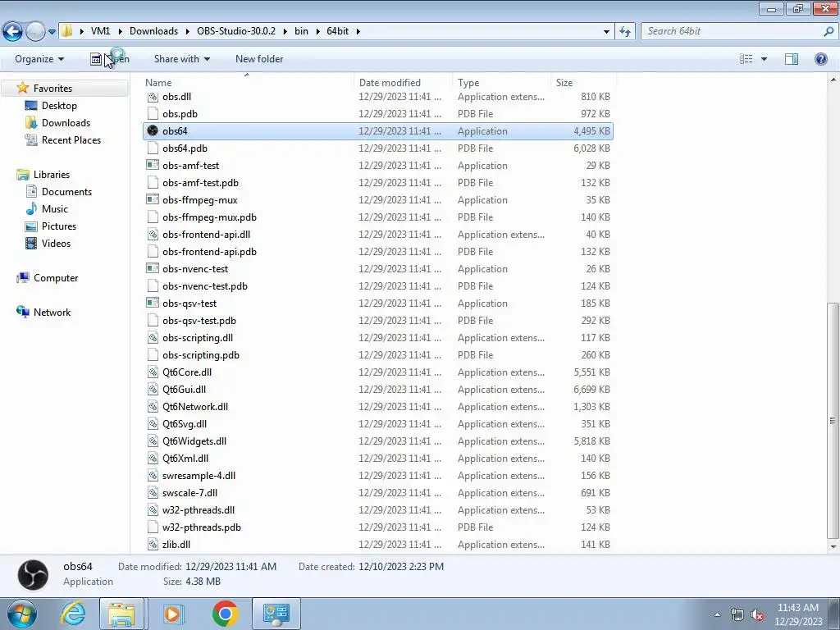Select the obs-nvenc-test application icon
The width and height of the screenshot is (840, 630).
[152, 268]
